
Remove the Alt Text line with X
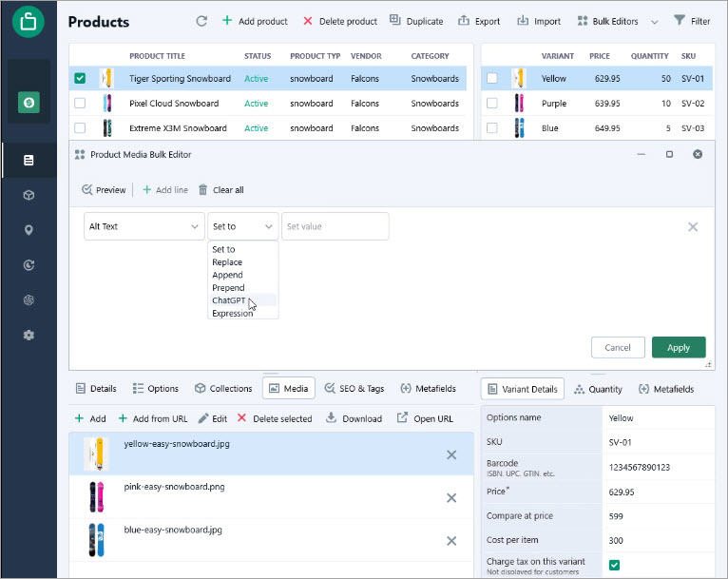(x=693, y=226)
